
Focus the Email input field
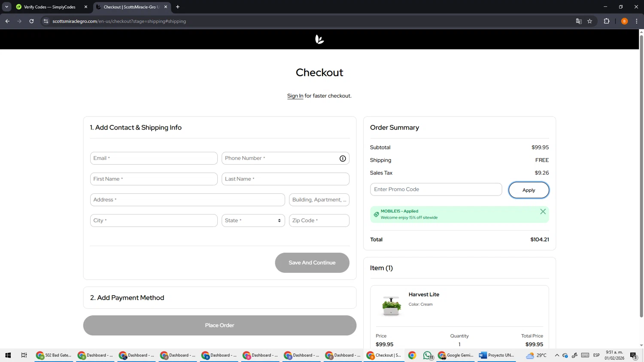point(154,158)
